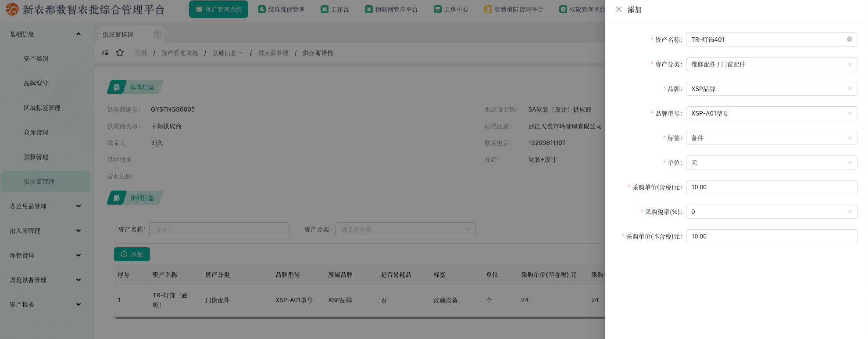
Task: Click the 工单中心 module icon
Action: pyautogui.click(x=438, y=9)
